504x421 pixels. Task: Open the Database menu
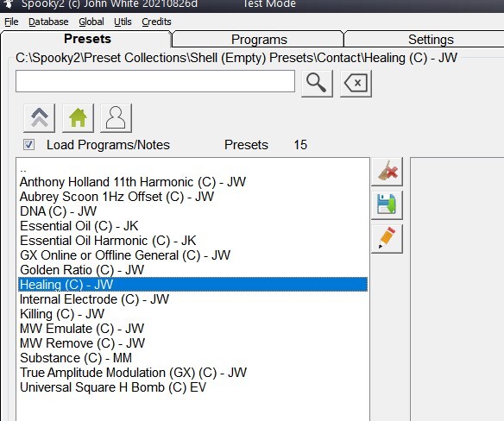click(x=48, y=22)
